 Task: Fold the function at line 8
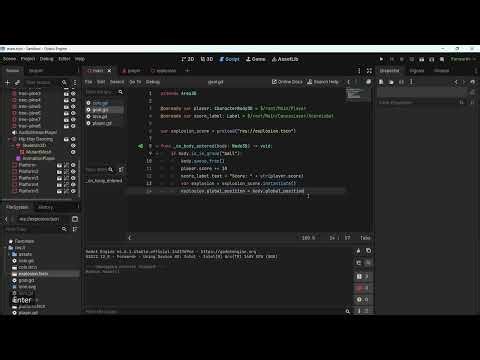click(x=157, y=146)
